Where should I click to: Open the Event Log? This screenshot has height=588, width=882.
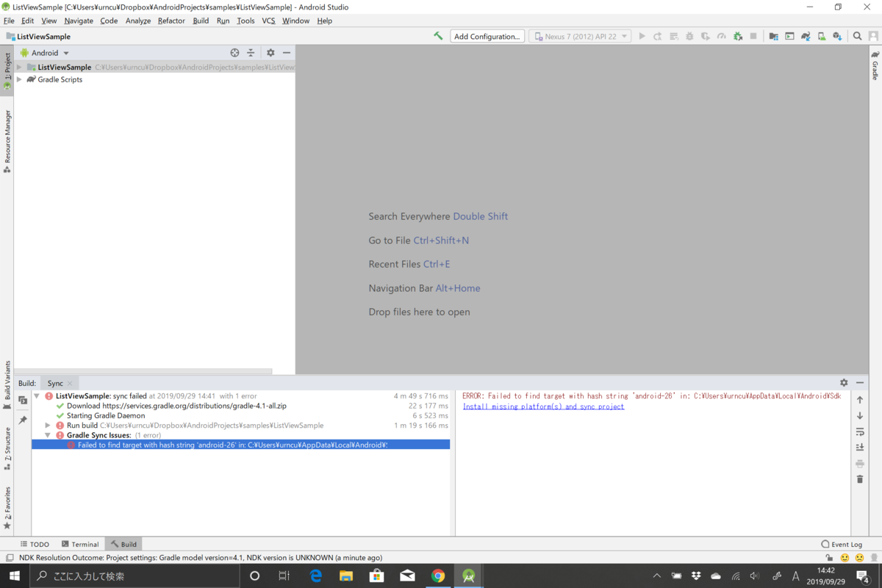pos(842,544)
